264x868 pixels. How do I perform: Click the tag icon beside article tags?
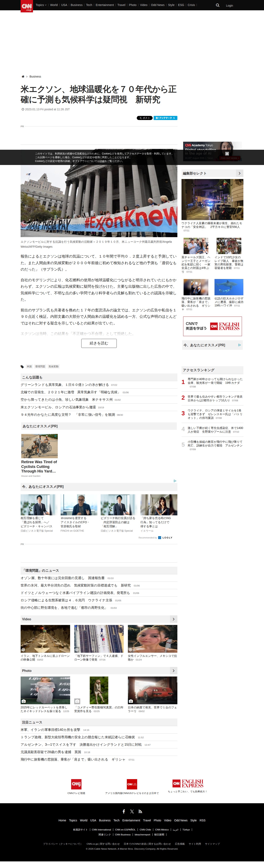[22, 367]
